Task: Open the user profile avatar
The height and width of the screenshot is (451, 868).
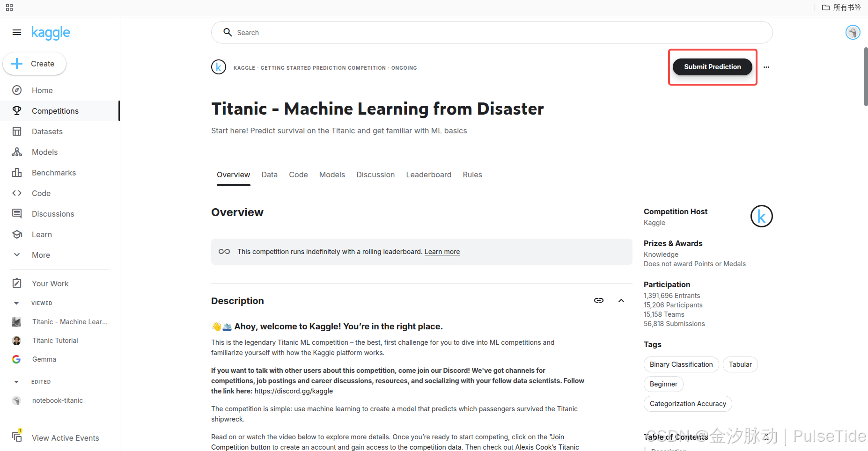Action: click(853, 32)
